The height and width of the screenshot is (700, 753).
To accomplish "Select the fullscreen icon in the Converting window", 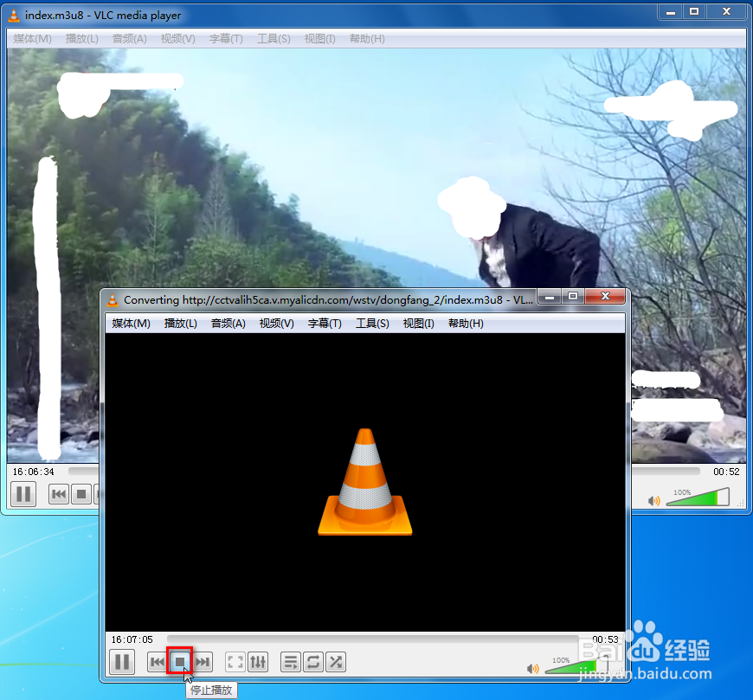I will [x=234, y=662].
